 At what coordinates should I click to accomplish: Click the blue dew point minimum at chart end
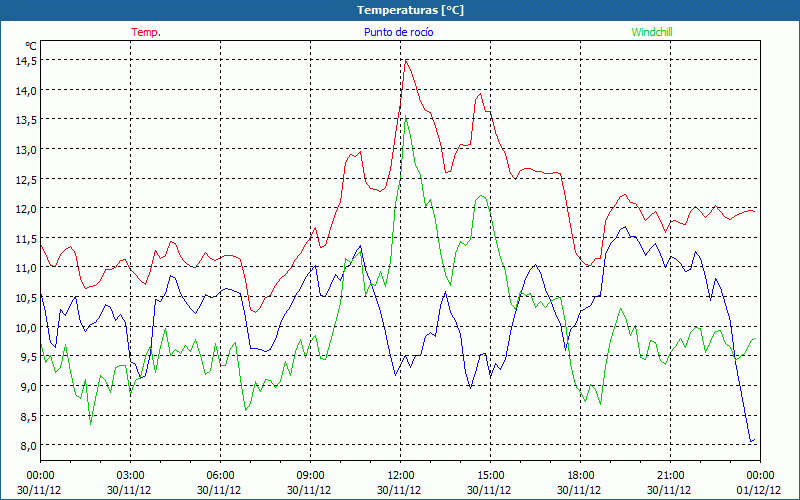751,441
